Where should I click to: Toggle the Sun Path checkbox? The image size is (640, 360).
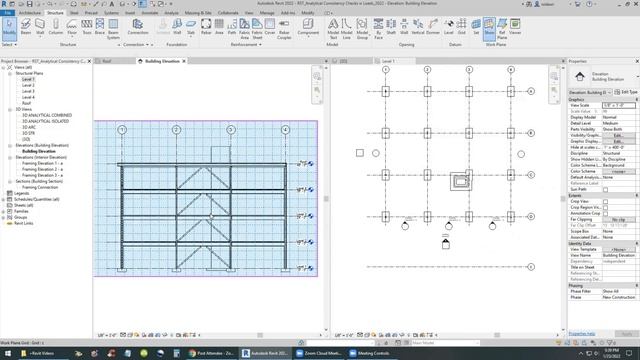coord(605,189)
